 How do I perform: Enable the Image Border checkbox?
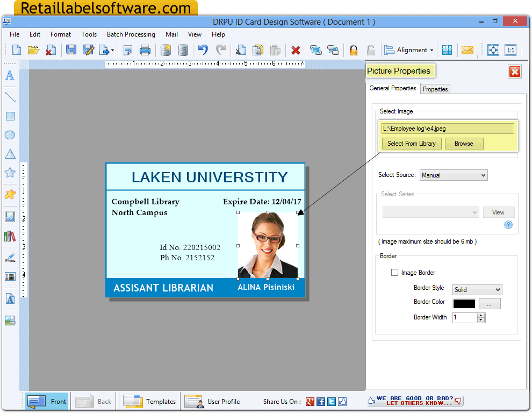click(x=394, y=273)
